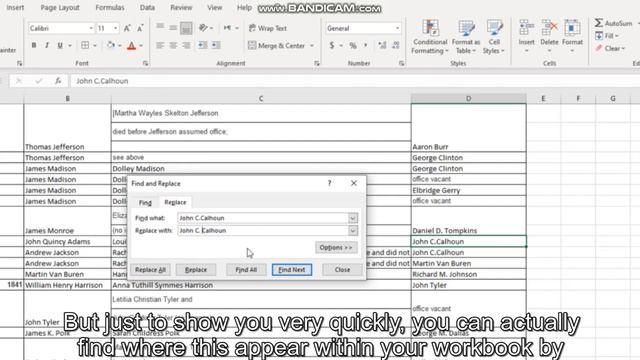Click Find All button
This screenshot has height=360, width=640.
coord(246,270)
